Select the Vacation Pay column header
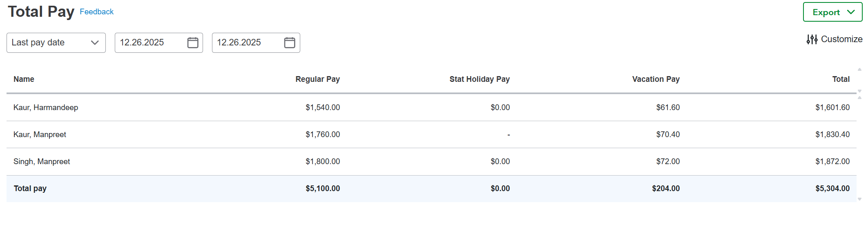 click(656, 79)
